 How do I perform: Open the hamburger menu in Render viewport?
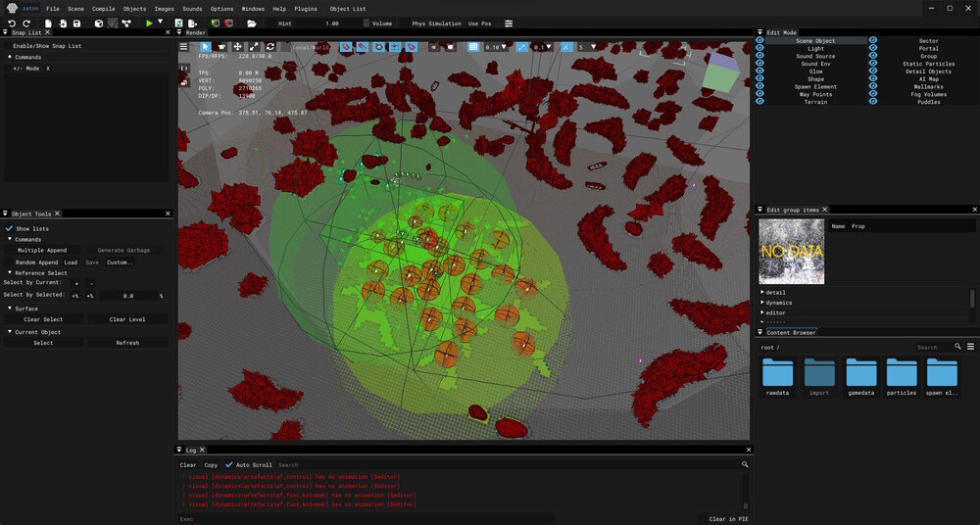184,46
